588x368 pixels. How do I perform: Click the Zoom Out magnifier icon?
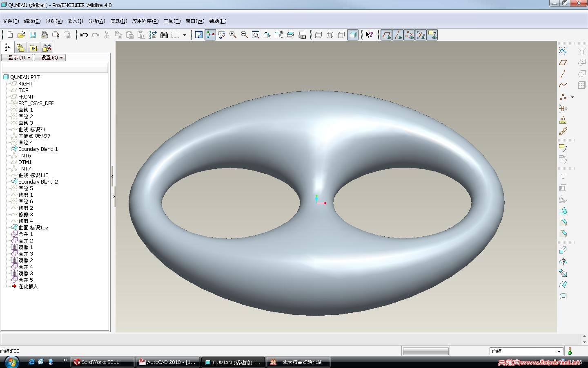[245, 35]
